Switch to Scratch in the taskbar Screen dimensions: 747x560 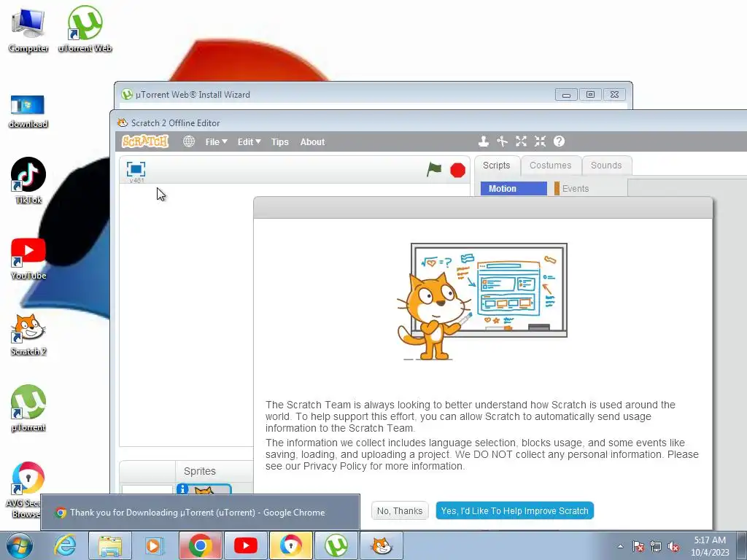[382, 545]
